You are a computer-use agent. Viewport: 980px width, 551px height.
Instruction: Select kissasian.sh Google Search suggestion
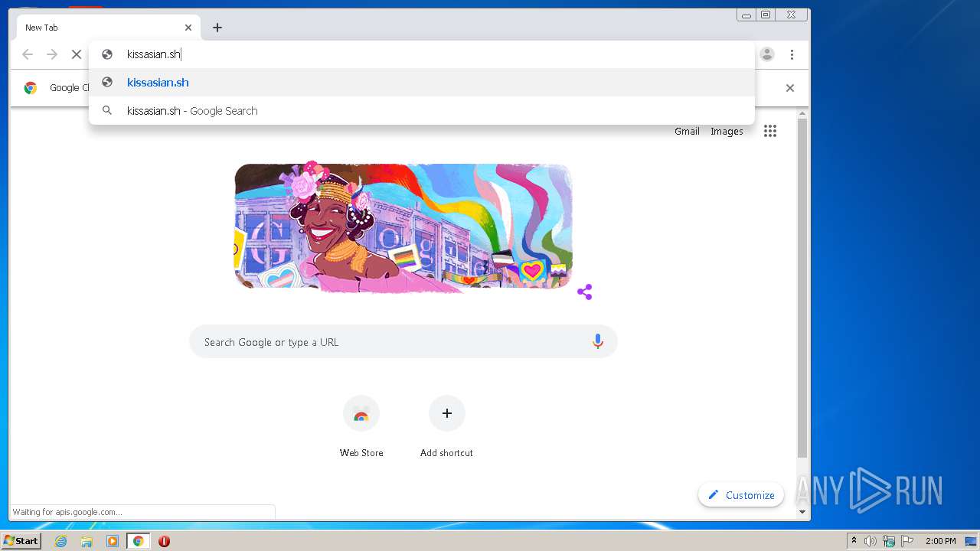click(x=422, y=111)
